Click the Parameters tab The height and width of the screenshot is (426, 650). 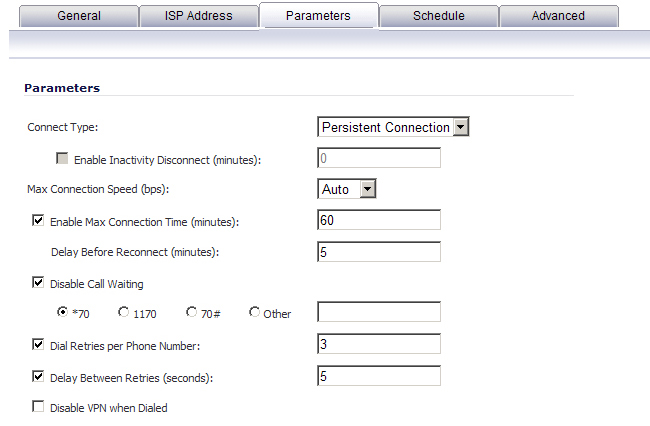[x=318, y=16]
